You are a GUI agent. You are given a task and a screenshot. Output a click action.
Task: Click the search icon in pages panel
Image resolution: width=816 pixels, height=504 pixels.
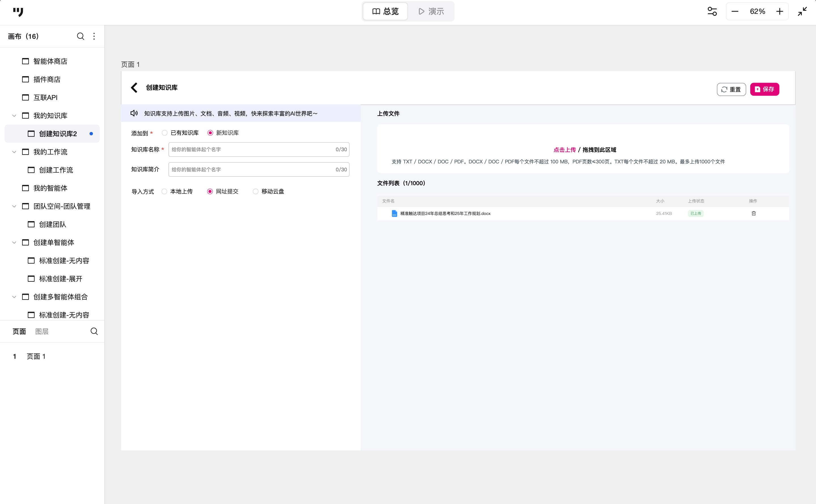click(94, 331)
